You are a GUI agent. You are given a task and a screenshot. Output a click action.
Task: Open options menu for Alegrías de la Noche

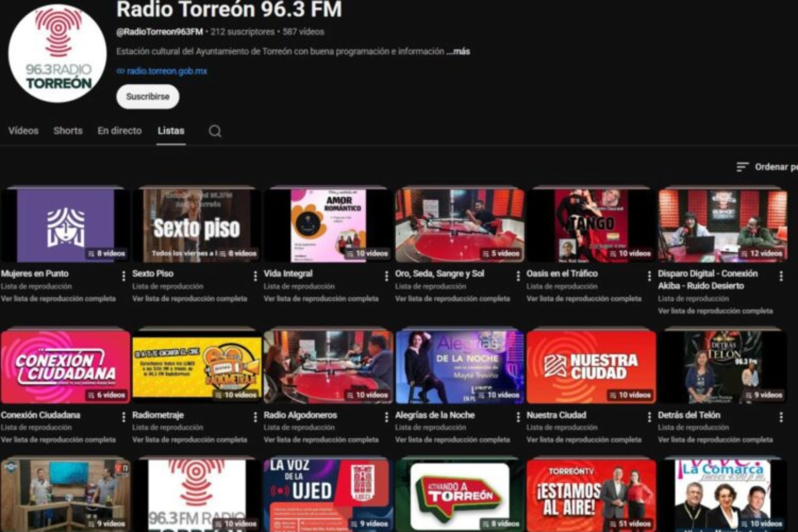[x=518, y=417]
